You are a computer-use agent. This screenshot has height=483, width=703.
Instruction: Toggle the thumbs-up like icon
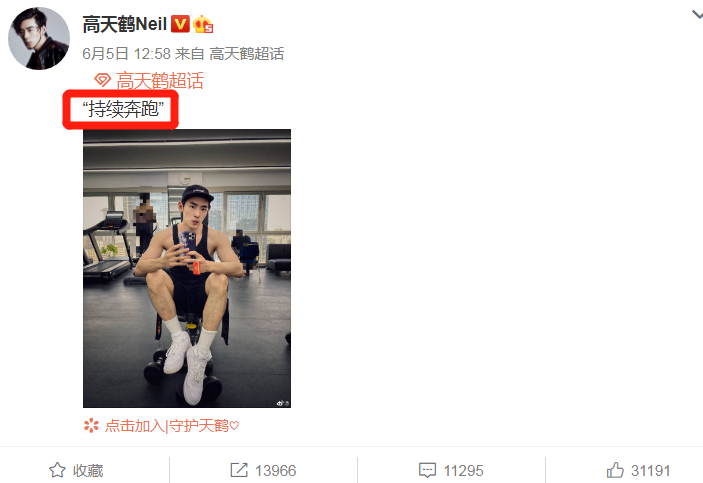[615, 470]
